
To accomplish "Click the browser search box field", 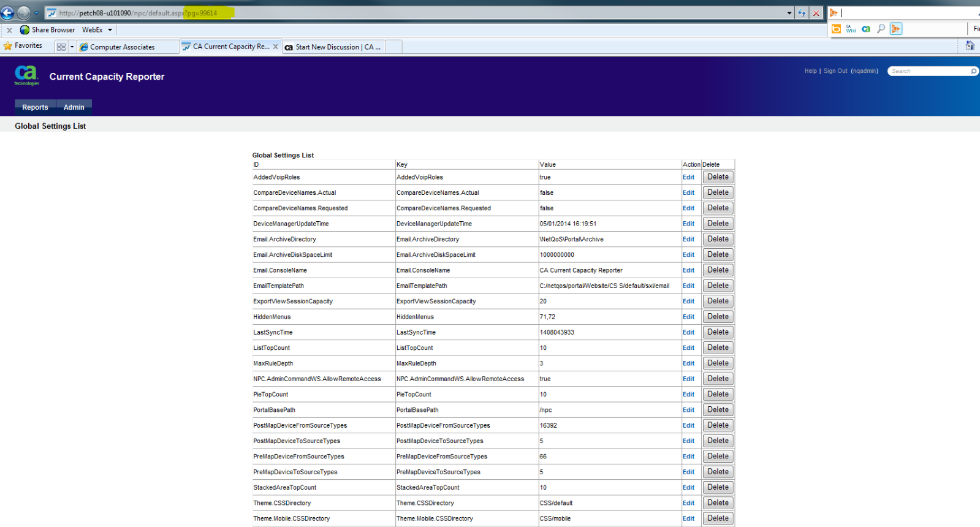I will click(907, 12).
